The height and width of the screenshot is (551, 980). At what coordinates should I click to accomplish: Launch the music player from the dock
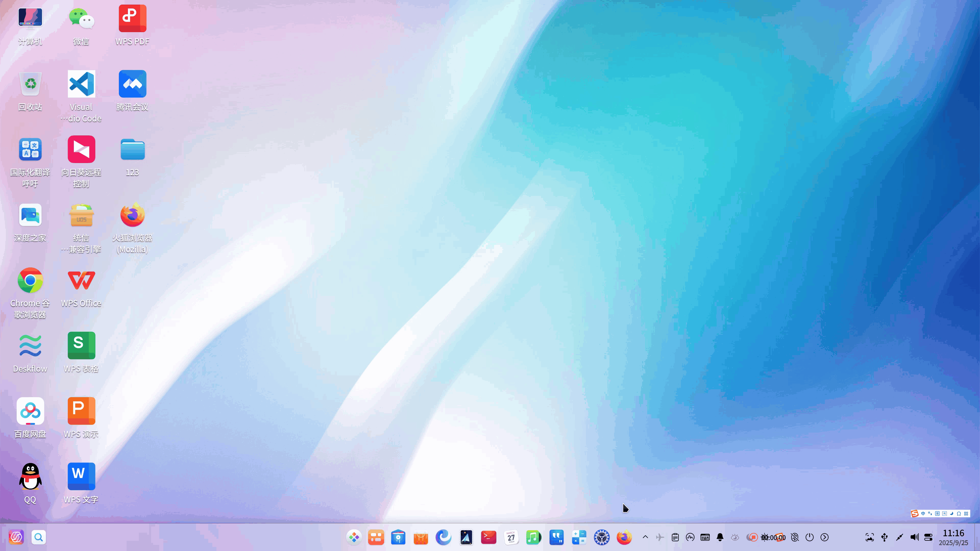click(x=533, y=537)
